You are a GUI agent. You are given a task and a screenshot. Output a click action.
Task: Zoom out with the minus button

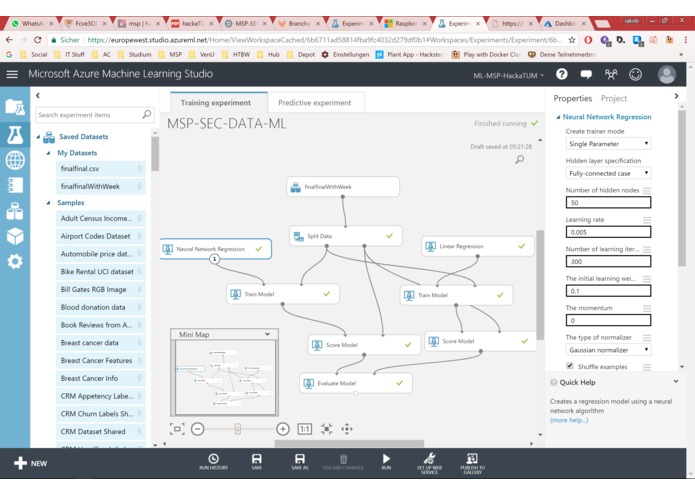198,429
